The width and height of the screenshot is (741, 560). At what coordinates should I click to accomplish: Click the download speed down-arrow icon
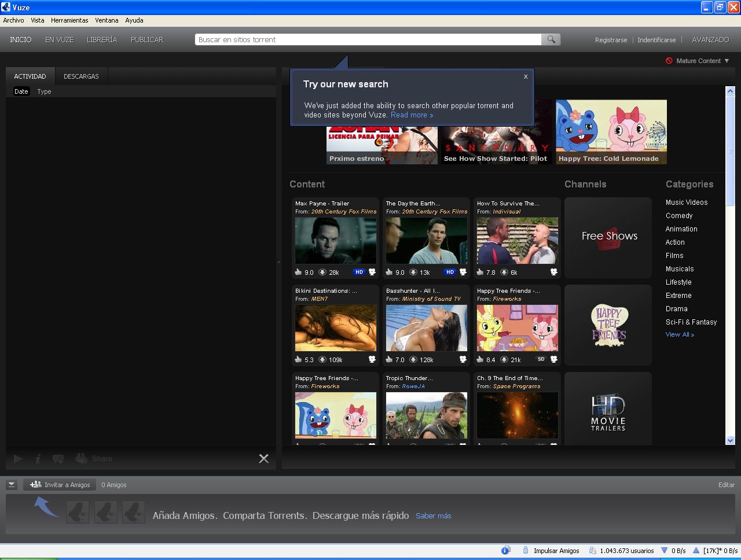coord(665,551)
